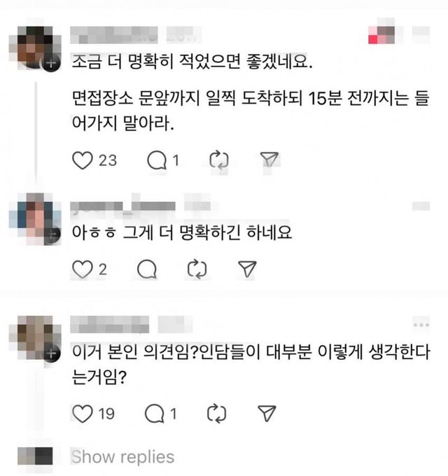Like the reply with 2 likes
This screenshot has width=448, height=476.
tap(83, 269)
